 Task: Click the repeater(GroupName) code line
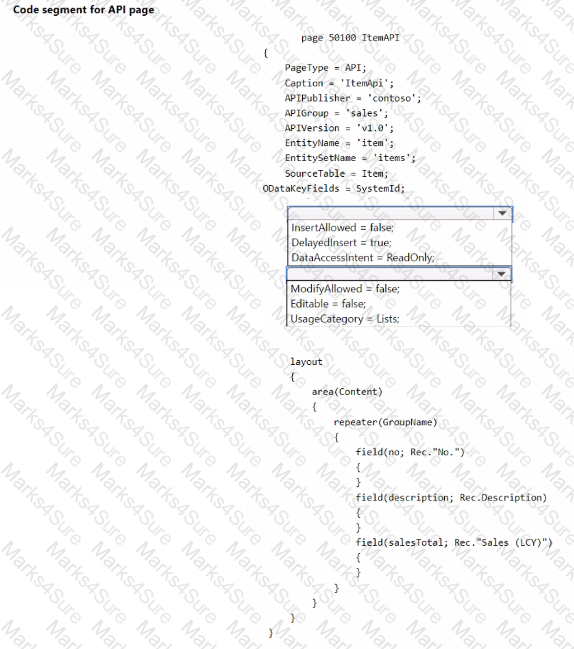385,422
